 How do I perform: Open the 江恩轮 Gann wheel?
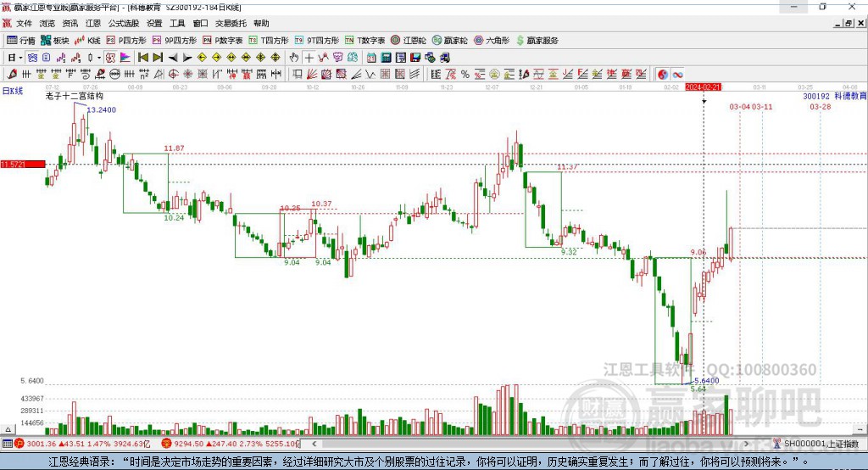coord(409,41)
